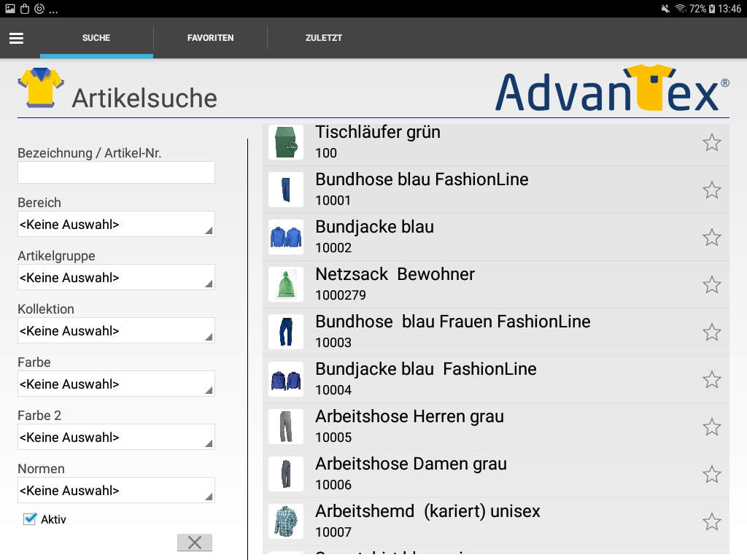
Task: Open the Arbeitshose Herren grau thumbnail
Action: tap(286, 426)
